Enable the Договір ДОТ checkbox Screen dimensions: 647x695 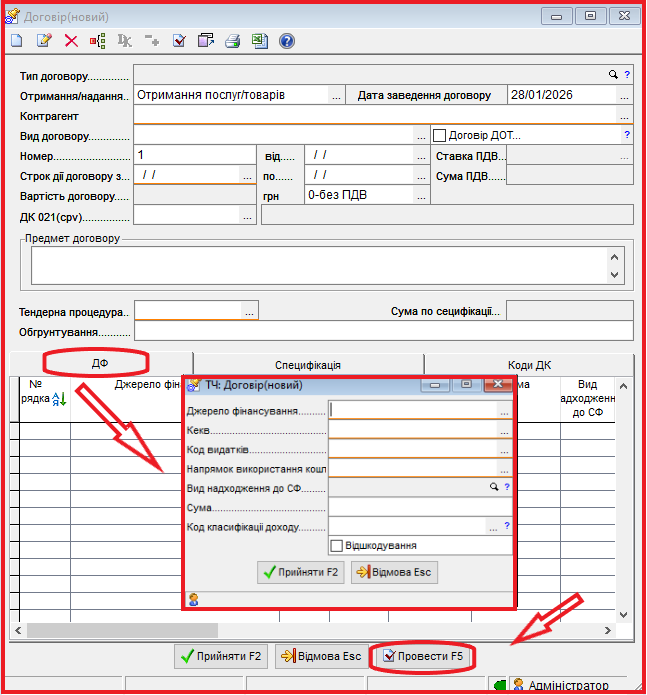(x=439, y=135)
